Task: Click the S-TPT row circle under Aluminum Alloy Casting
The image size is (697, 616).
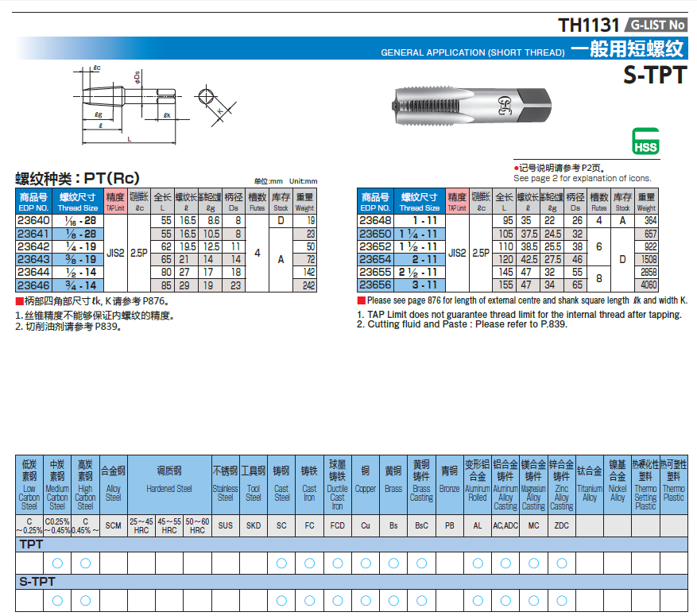Action: coord(505,601)
